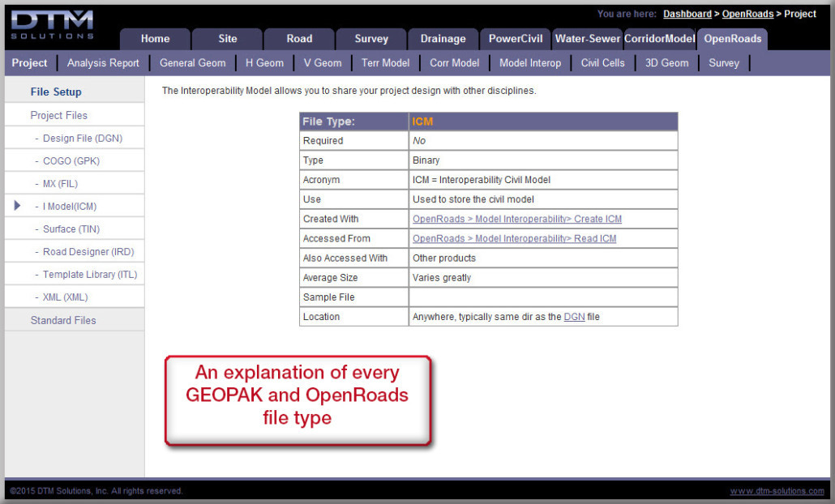
Task: Open the Terr Model submenu
Action: [x=386, y=63]
